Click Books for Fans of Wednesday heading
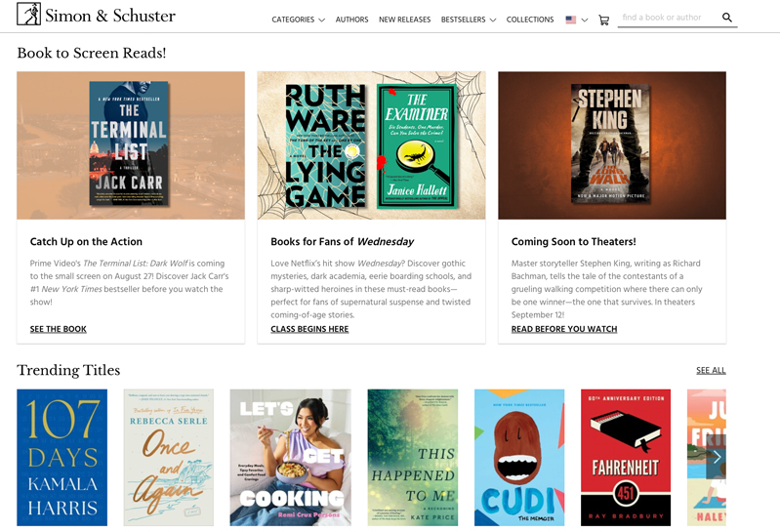 pyautogui.click(x=343, y=242)
